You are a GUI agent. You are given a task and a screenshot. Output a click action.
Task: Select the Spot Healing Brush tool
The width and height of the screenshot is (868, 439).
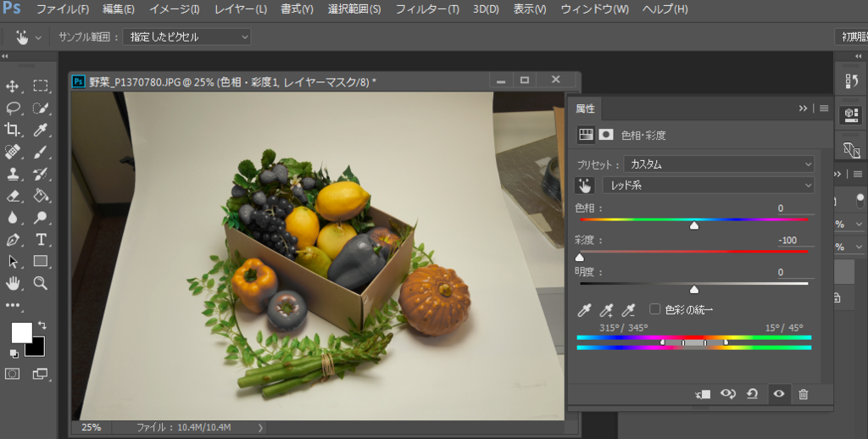point(12,152)
